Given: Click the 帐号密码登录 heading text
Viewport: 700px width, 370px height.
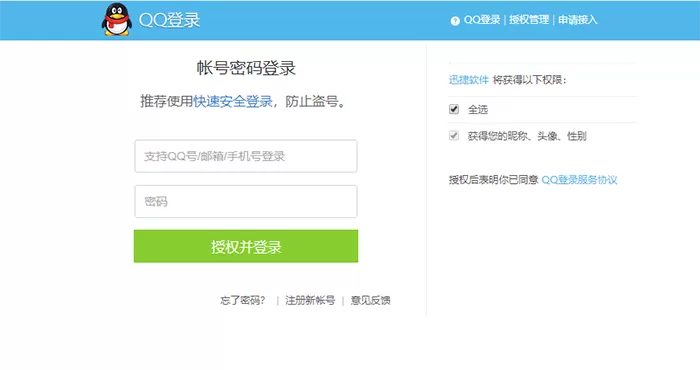Looking at the screenshot, I should pyautogui.click(x=246, y=68).
